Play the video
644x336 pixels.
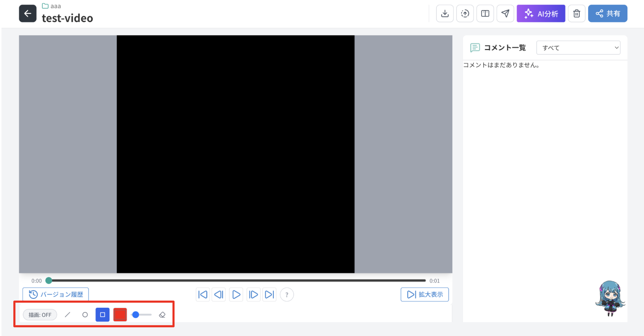click(x=236, y=295)
